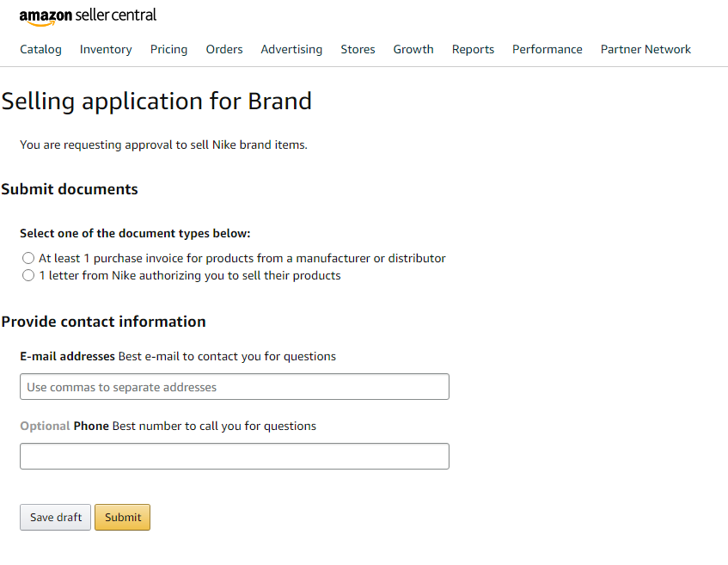Open the Inventory menu

[x=106, y=50]
